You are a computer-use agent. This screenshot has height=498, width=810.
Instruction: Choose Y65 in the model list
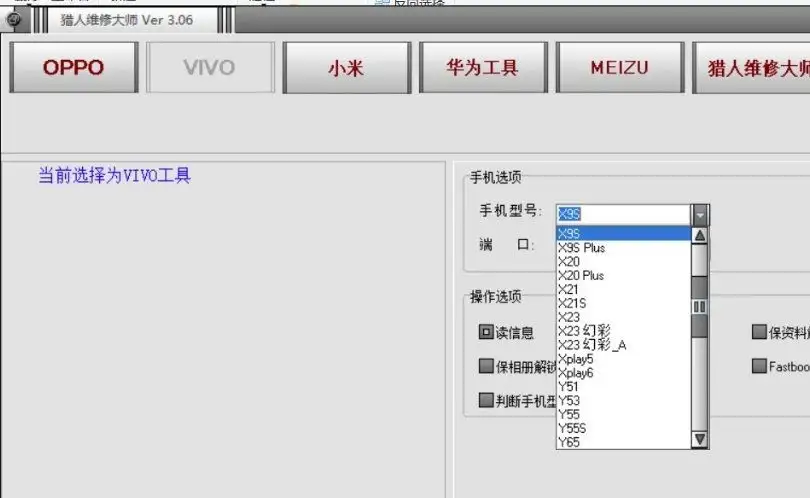623,442
